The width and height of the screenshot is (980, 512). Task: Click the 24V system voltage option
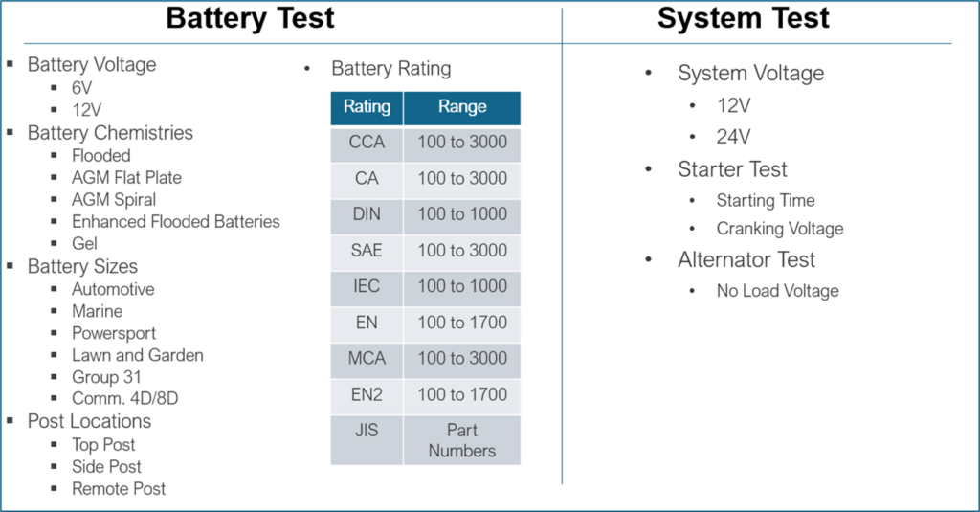[733, 137]
